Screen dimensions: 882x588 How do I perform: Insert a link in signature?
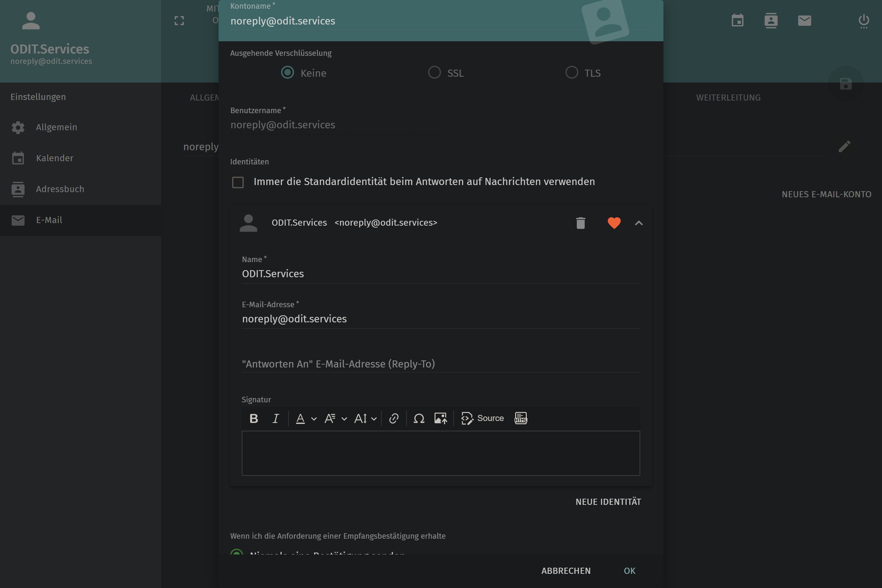[x=394, y=418]
